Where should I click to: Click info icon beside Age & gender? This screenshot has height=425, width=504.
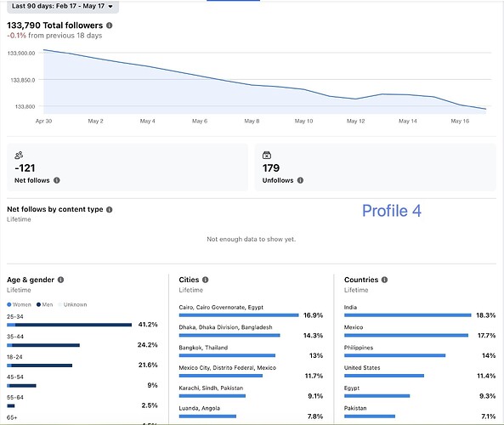point(60,280)
